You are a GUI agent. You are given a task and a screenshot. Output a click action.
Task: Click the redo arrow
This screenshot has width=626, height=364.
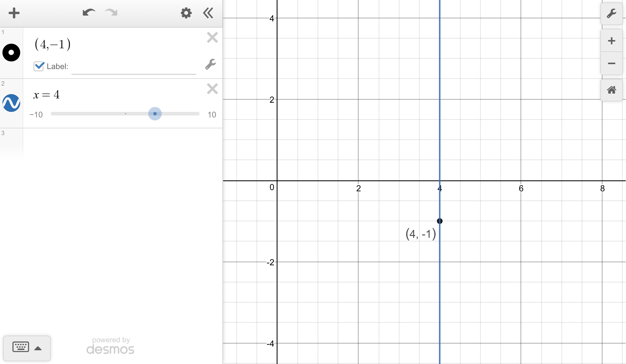111,13
